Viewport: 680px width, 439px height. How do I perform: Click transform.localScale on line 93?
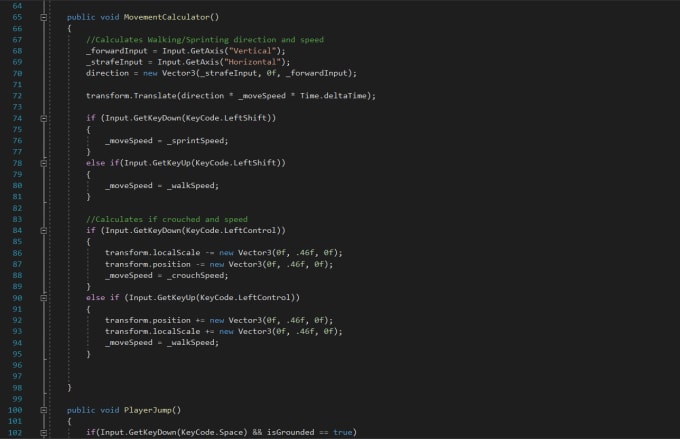point(152,331)
